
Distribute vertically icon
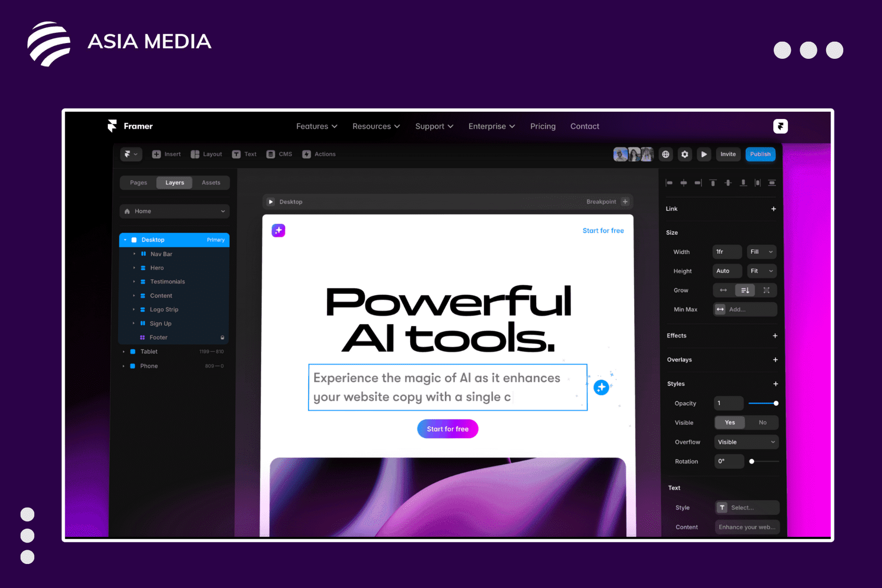click(x=772, y=183)
